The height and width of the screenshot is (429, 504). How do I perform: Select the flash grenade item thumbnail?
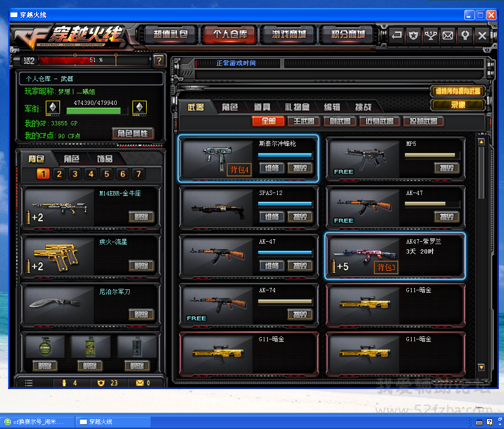coord(137,347)
